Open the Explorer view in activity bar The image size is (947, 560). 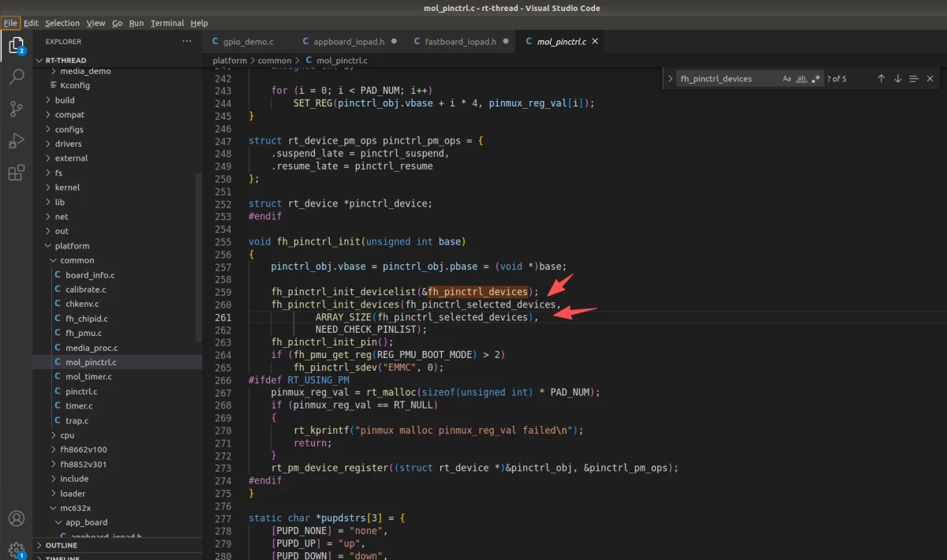(x=16, y=45)
